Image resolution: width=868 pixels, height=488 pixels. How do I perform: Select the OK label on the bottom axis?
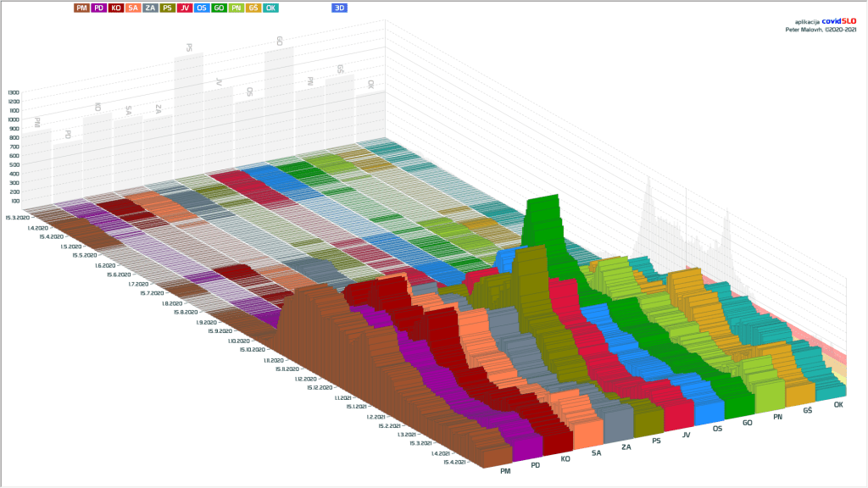[x=838, y=405]
